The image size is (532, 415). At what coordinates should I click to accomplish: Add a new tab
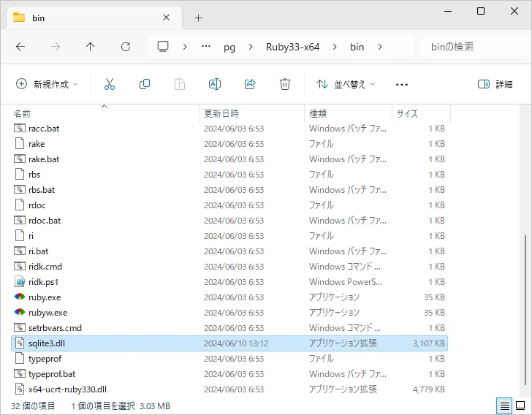click(x=199, y=18)
